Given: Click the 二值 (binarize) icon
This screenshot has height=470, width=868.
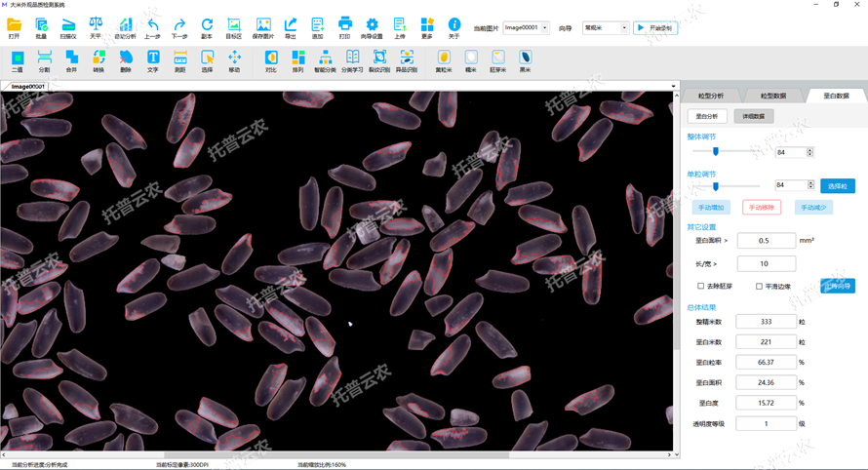Looking at the screenshot, I should pyautogui.click(x=17, y=61).
